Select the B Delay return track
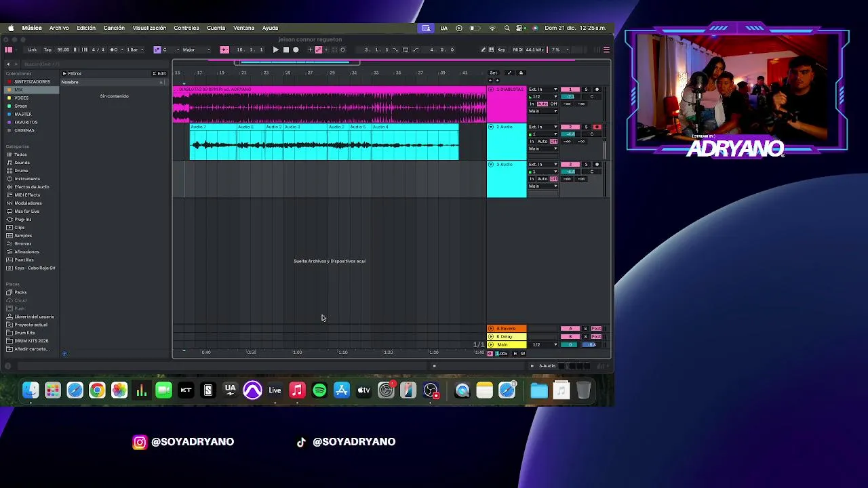This screenshot has height=488, width=868. [507, 337]
